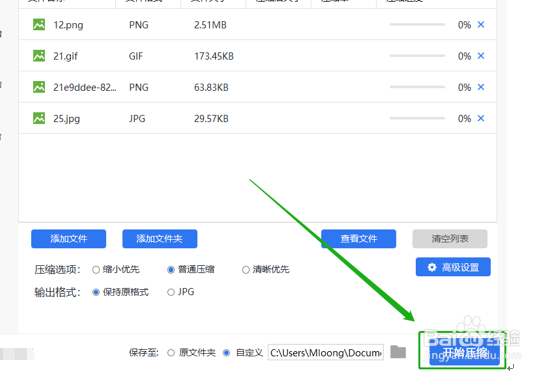552x375 pixels.
Task: Click the 查看文件 button
Action: tap(358, 239)
